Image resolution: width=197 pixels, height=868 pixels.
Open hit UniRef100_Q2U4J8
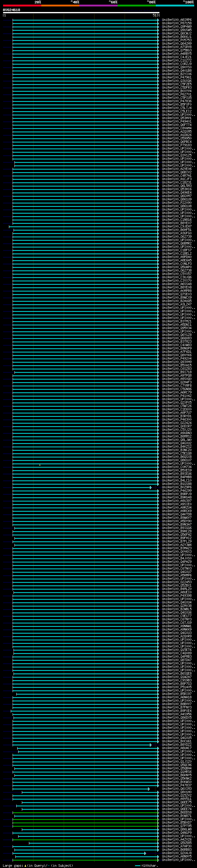coord(176,853)
